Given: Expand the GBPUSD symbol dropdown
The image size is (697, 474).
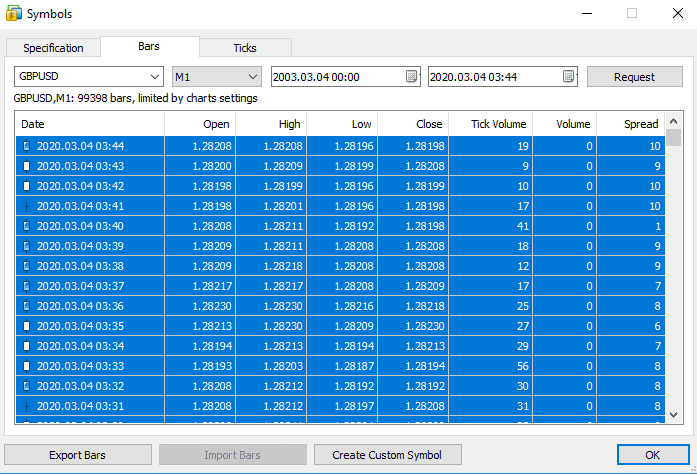Looking at the screenshot, I should point(155,76).
